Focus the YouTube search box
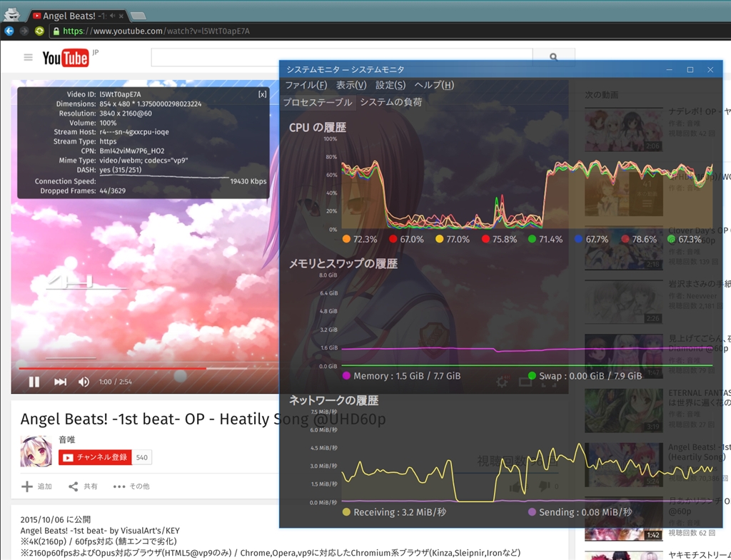Viewport: 731px width, 560px height. [342, 57]
